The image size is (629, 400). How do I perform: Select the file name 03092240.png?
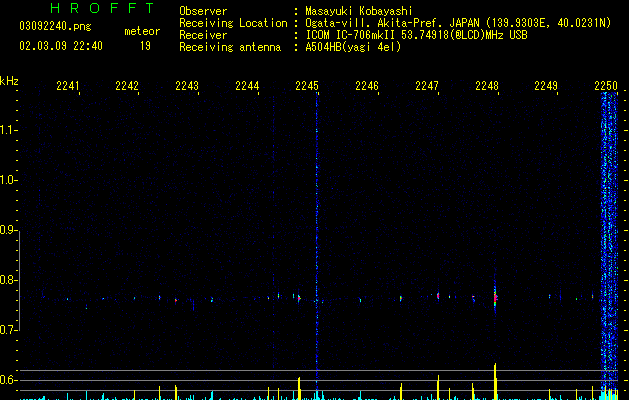click(x=55, y=26)
